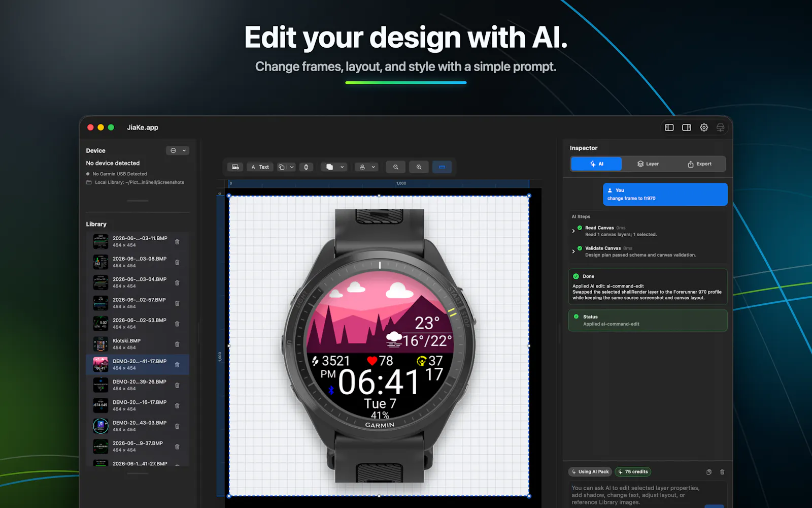Expand the Validate Canvas AI step

tap(573, 251)
